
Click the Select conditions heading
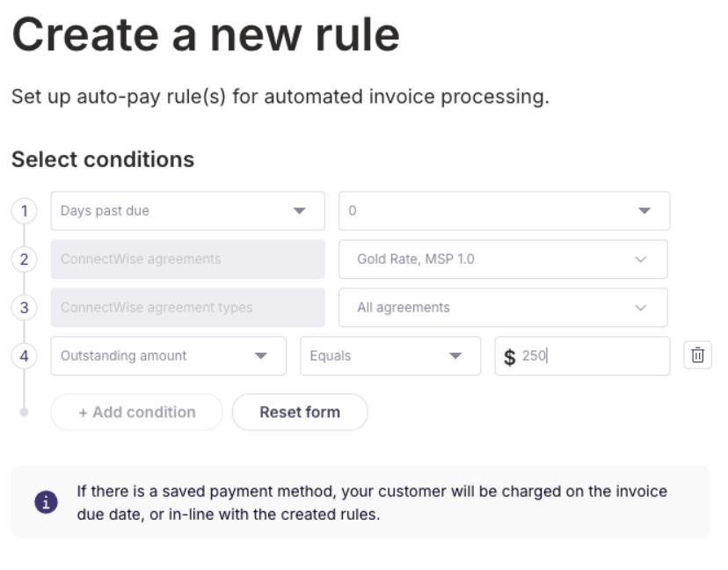[102, 160]
